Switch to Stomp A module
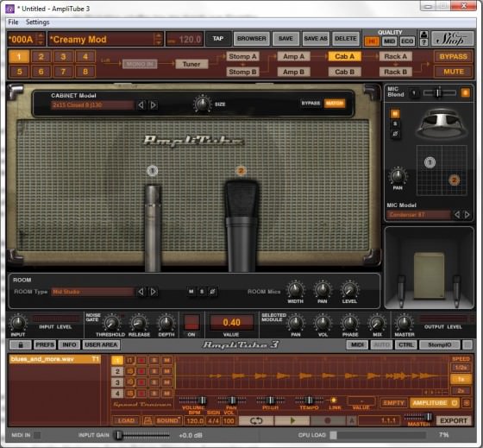Screen dimensions: 483x448 pos(242,56)
